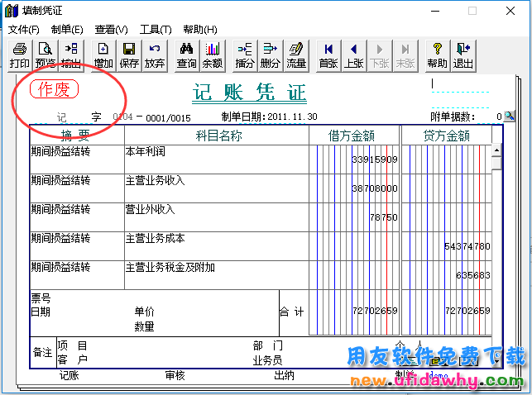Open 预览 (Preview) from the toolbar
This screenshot has width=532, height=395.
[x=46, y=55]
